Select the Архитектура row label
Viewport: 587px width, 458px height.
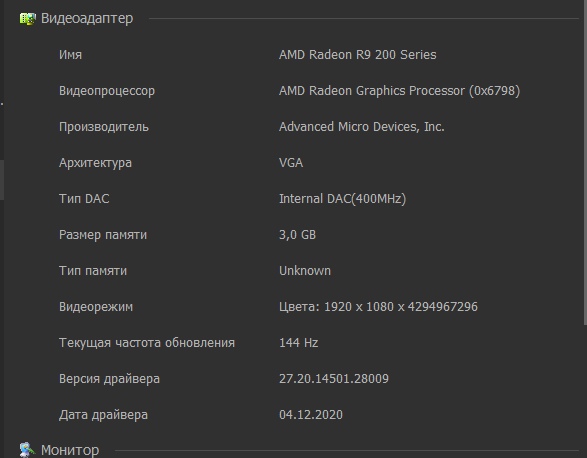(95, 163)
